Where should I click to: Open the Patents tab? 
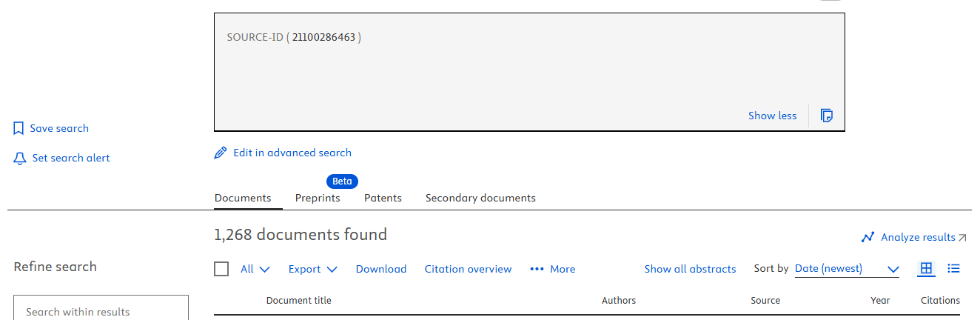[383, 198]
